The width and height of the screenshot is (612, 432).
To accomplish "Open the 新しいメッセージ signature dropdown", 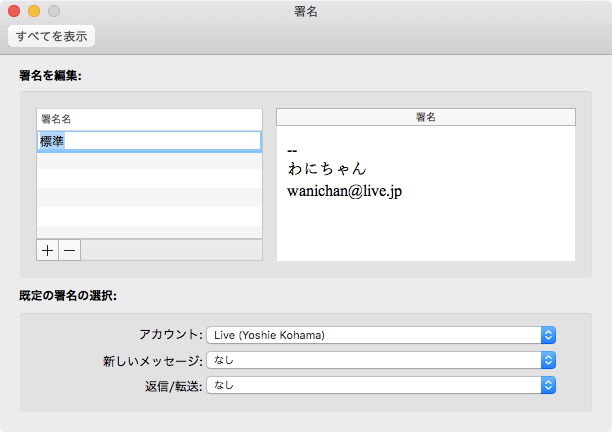I will click(381, 360).
